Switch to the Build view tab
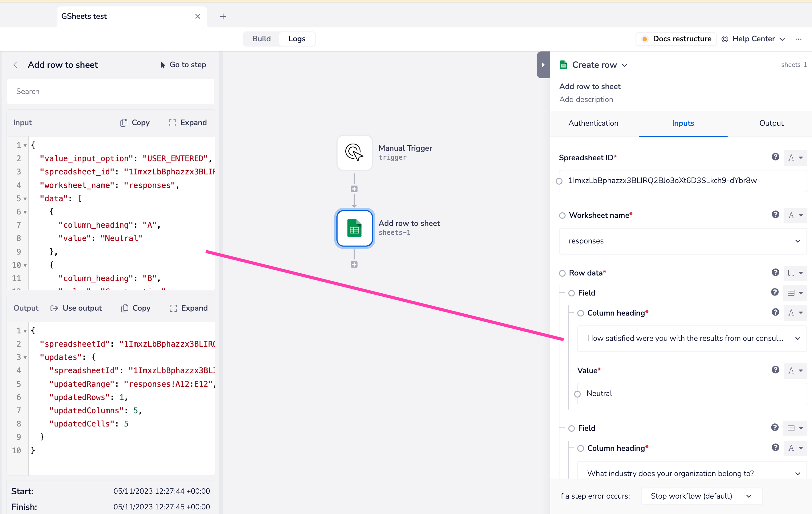 point(261,39)
